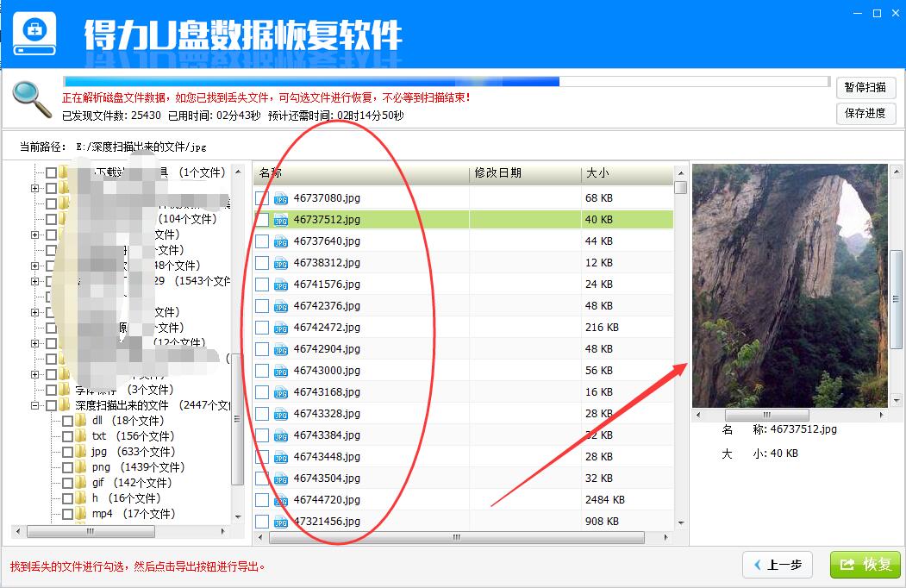This screenshot has height=588, width=906.
Task: Click folder tree horizontal scrollbar thumb
Action: (x=91, y=531)
